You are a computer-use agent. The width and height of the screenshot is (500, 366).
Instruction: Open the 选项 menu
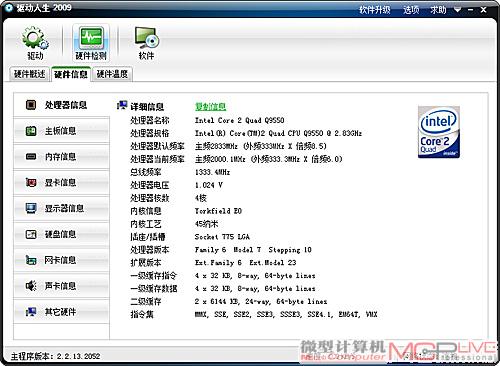click(x=411, y=10)
